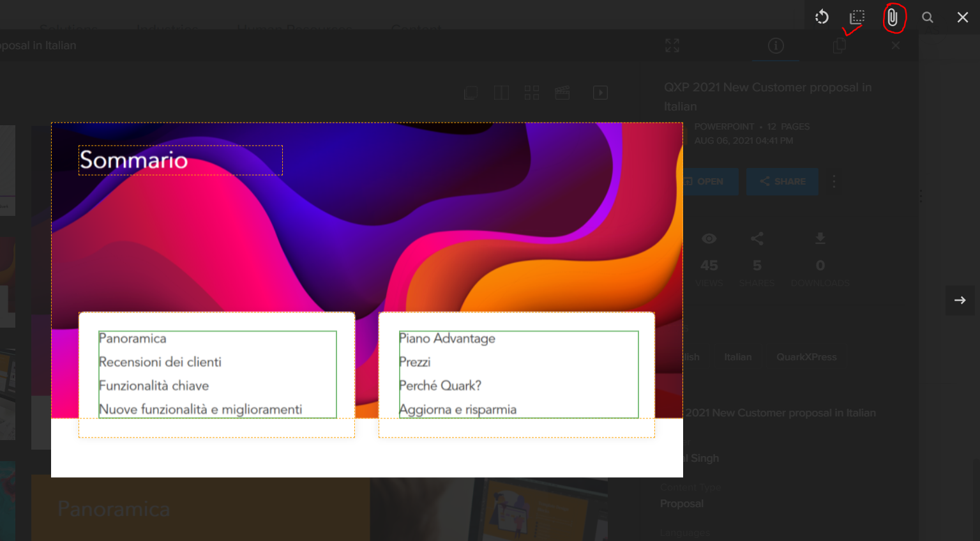Click the views eye icon
Viewport: 980px width, 541px height.
coord(709,239)
